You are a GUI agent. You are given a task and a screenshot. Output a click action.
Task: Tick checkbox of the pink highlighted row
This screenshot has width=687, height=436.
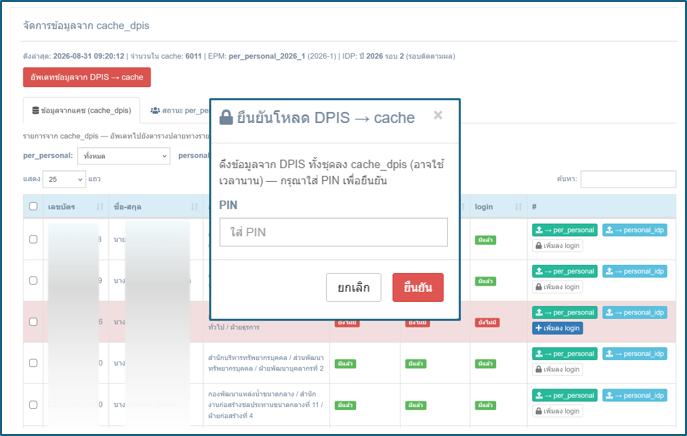(x=33, y=322)
